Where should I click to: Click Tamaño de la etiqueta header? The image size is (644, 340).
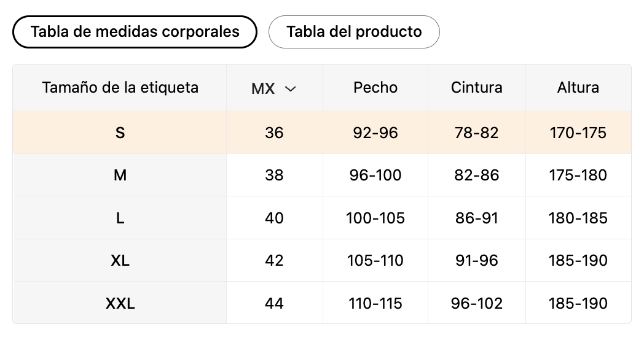(x=120, y=88)
